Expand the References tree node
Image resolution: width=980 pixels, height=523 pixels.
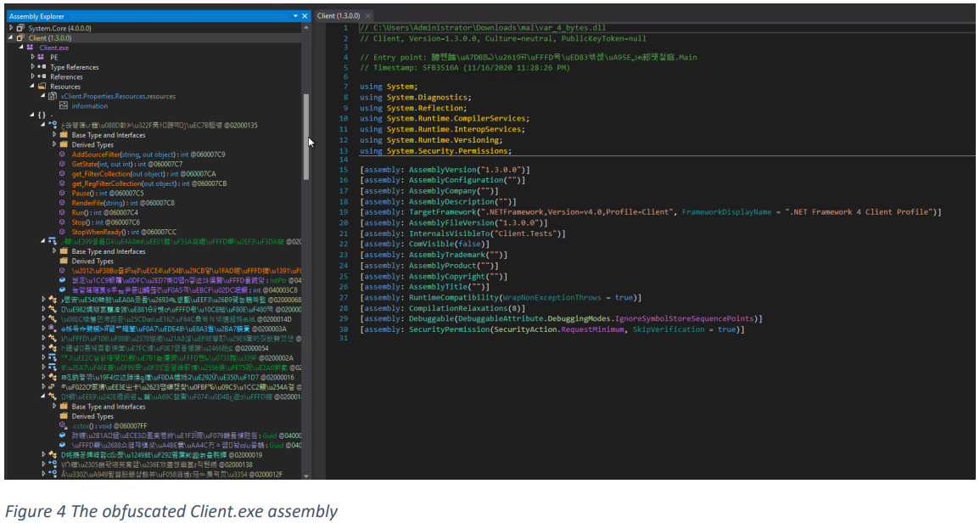(x=32, y=76)
